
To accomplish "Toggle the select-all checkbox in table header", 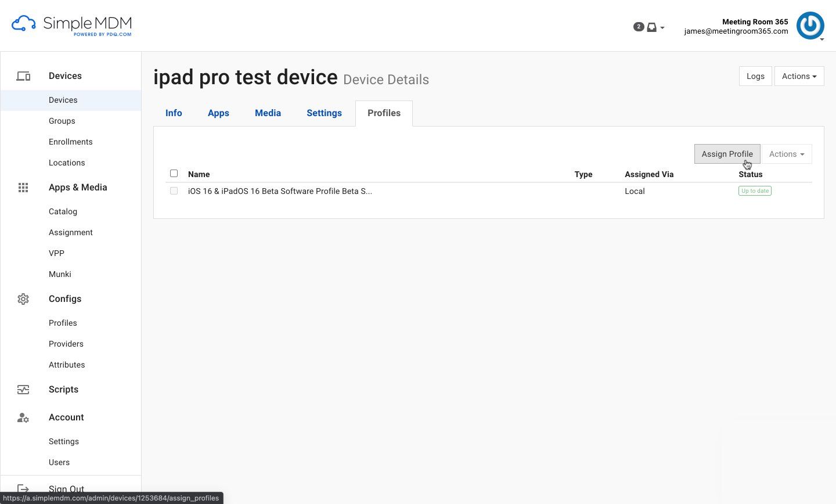I will click(x=174, y=174).
